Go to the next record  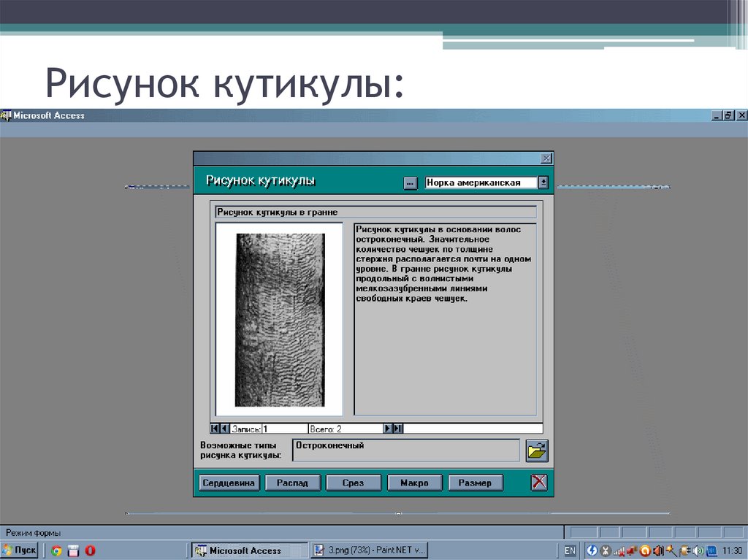point(388,427)
